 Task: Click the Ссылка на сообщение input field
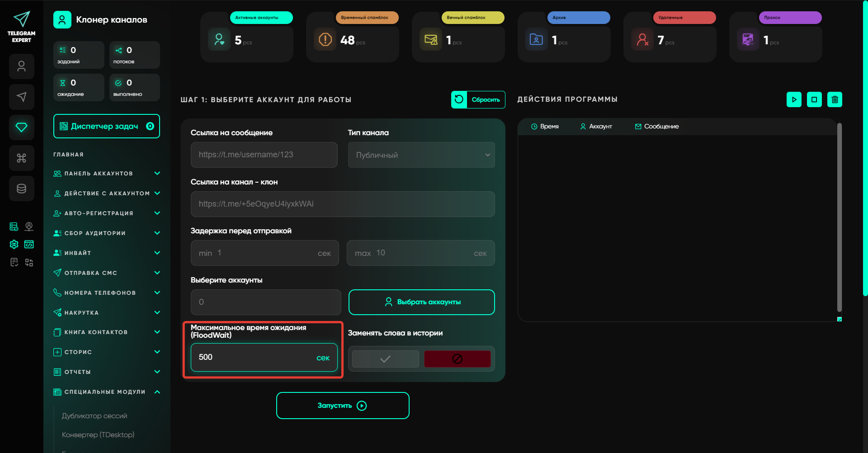click(264, 155)
